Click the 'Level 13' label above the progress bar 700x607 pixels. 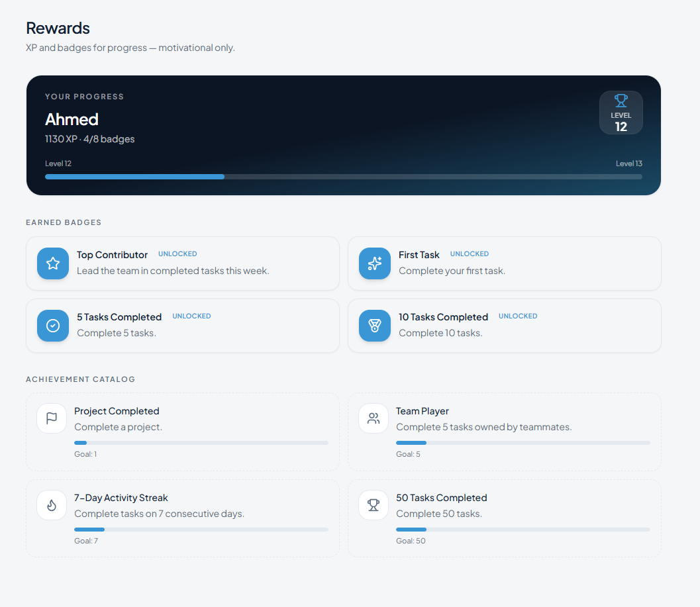point(629,163)
